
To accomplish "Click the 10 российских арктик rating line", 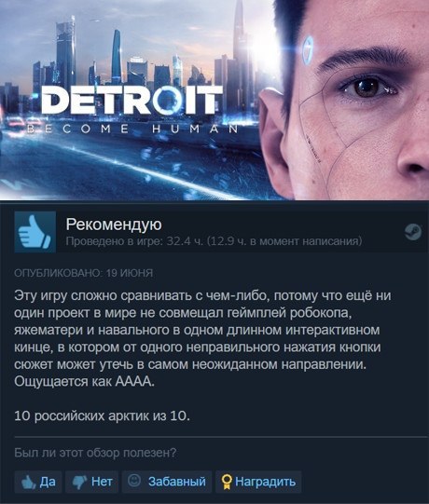I will 102,415.
